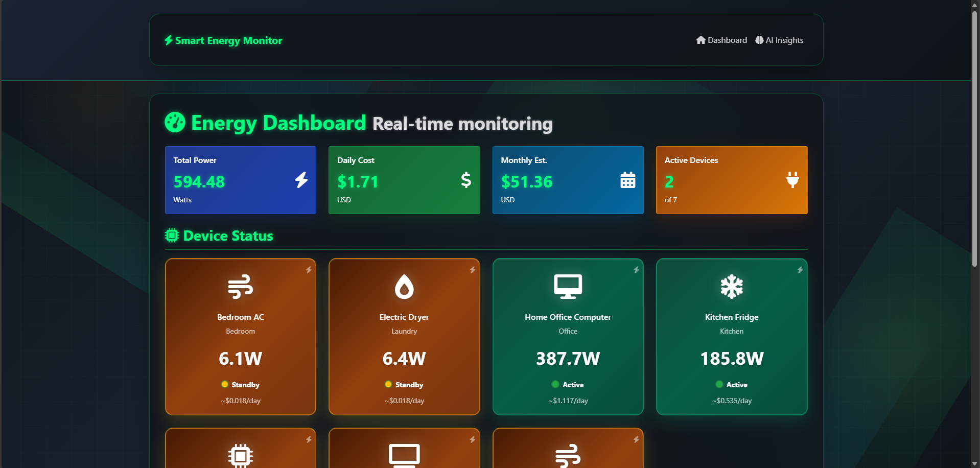
Task: Click the bolt icon in Total Power card
Action: click(x=301, y=180)
